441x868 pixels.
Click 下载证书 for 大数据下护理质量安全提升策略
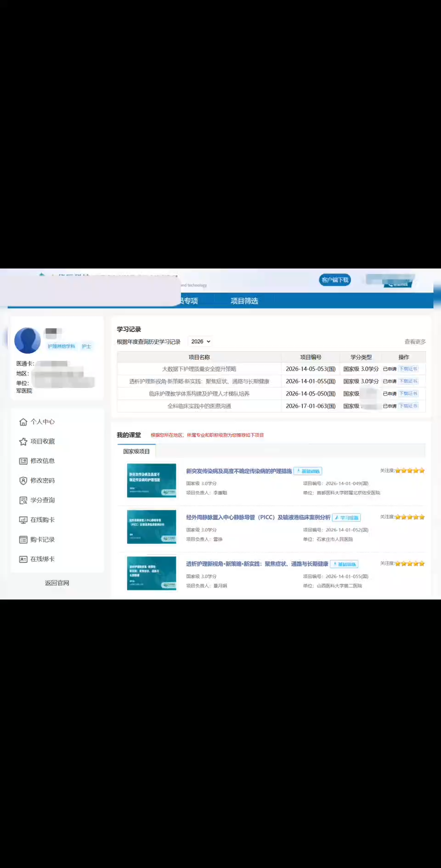(408, 369)
